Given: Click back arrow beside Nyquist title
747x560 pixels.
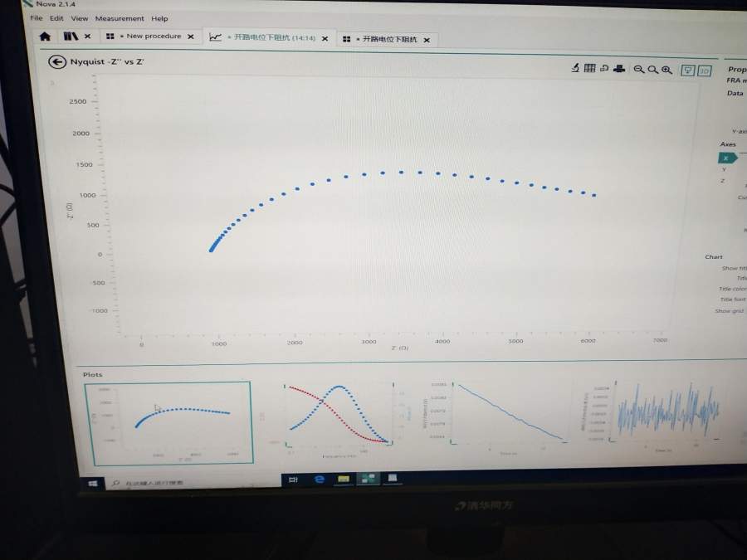Looking at the screenshot, I should pyautogui.click(x=57, y=62).
